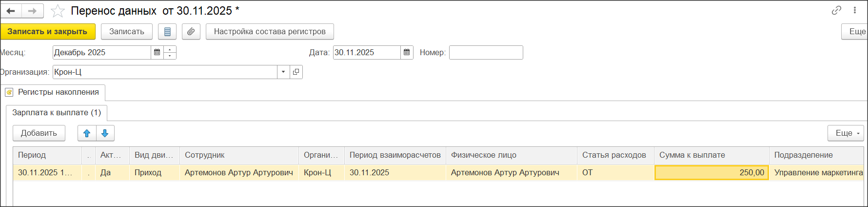Screen dimensions: 868x207
Task: Get link to this document
Action: coord(836,10)
